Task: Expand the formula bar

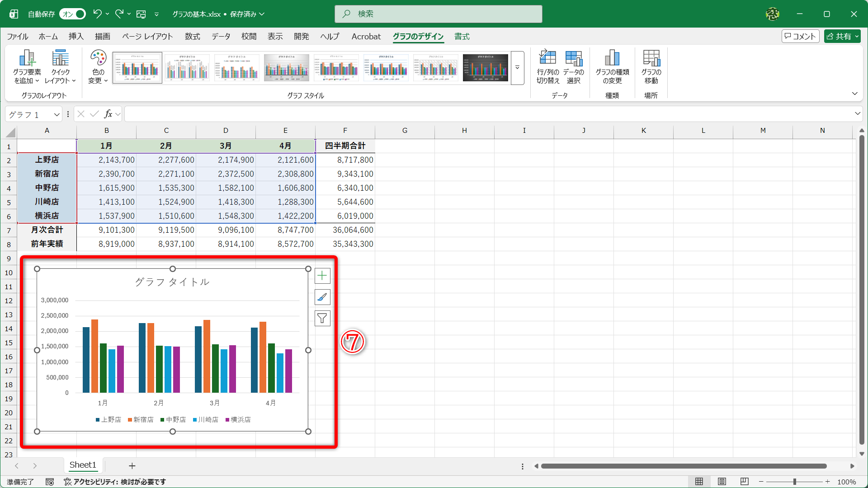Action: 857,114
